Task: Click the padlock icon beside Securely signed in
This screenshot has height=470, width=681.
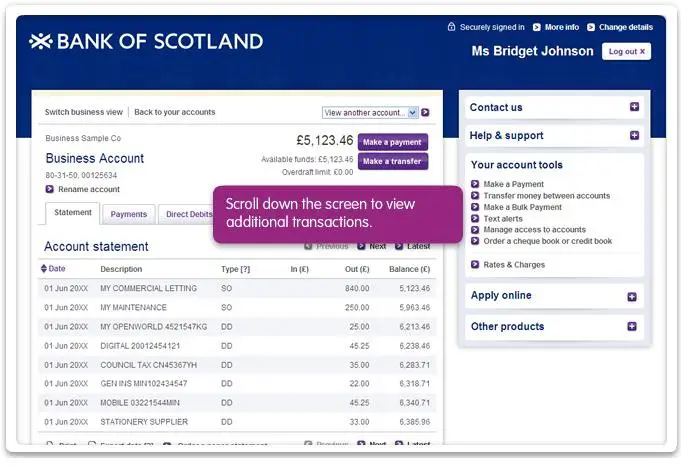Action: click(451, 27)
